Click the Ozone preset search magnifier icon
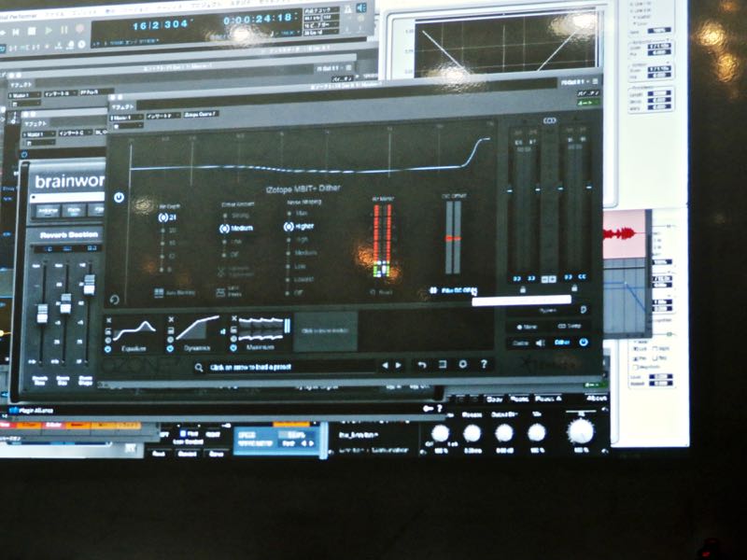Viewport: 747px width, 560px height. tap(199, 367)
